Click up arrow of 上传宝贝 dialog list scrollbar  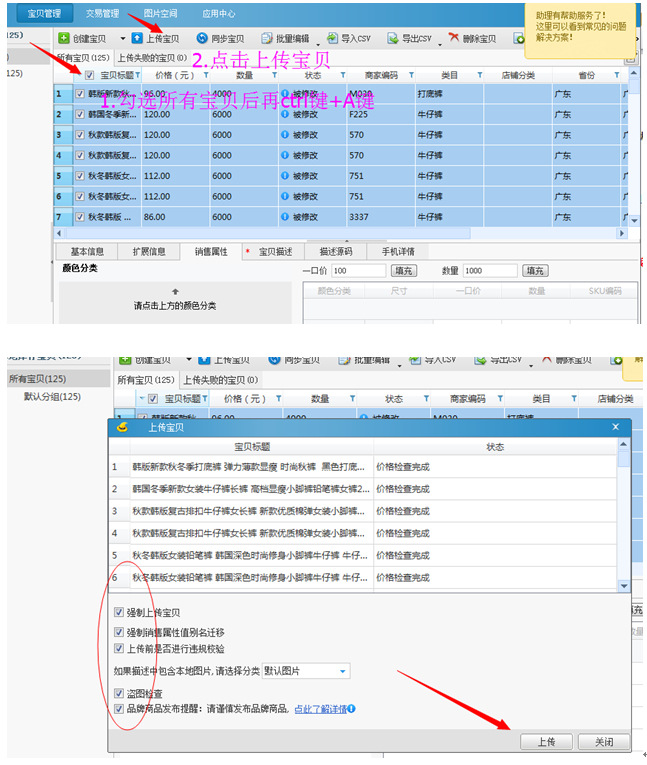(624, 444)
